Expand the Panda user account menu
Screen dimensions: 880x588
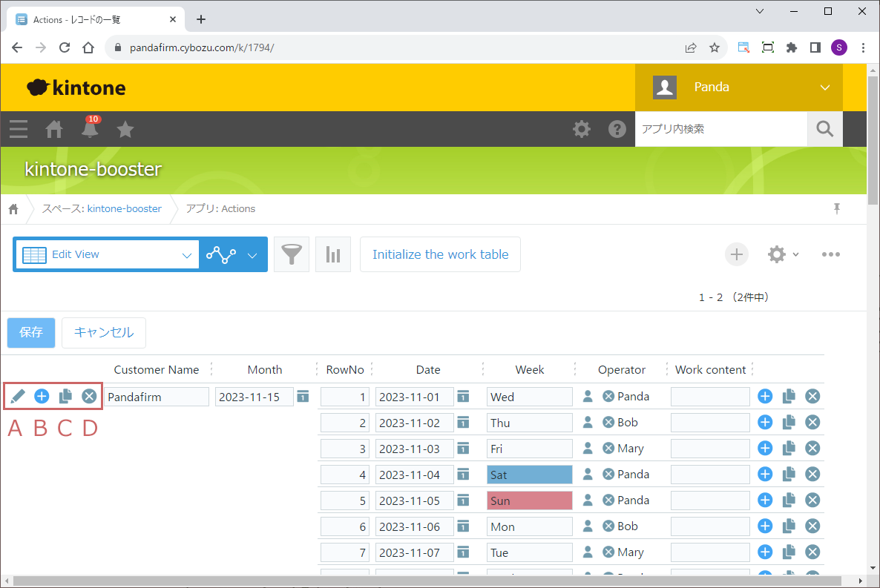(824, 87)
